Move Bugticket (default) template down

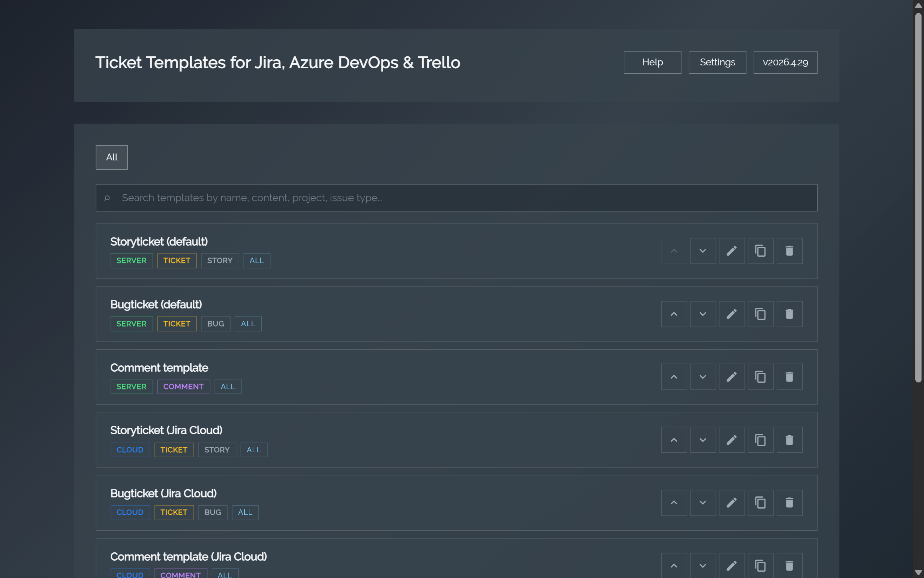702,314
